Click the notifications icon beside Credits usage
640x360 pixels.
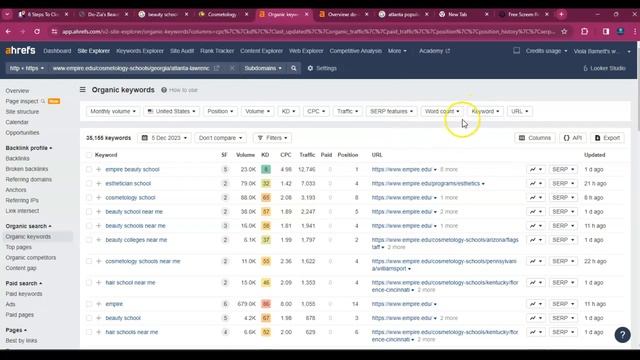click(516, 51)
